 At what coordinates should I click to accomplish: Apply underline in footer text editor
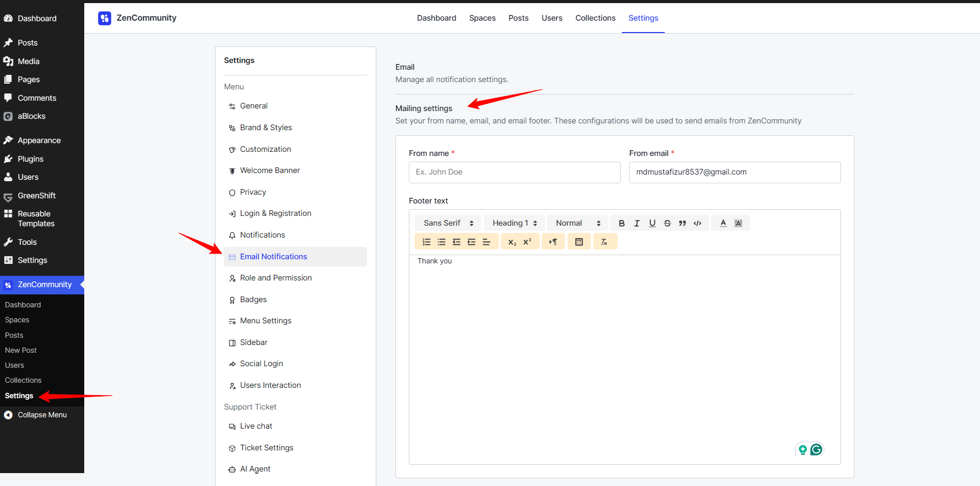[652, 223]
